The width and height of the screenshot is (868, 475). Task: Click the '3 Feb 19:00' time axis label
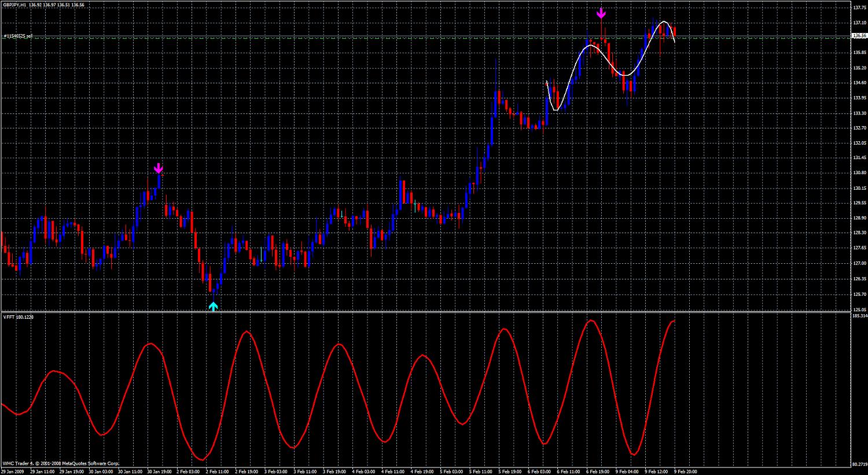point(336,472)
